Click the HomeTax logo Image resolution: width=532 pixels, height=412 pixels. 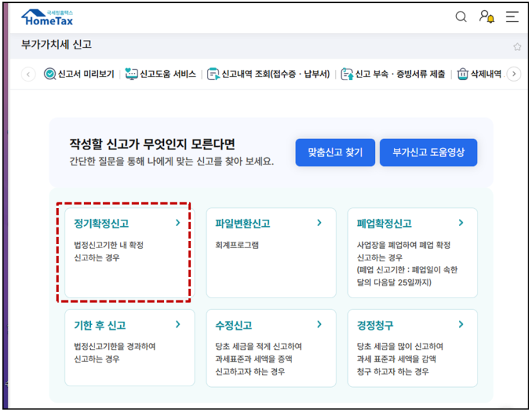tap(47, 18)
